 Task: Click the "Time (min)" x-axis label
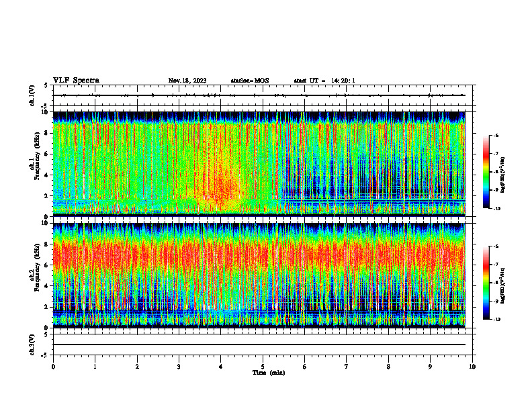coord(269,373)
